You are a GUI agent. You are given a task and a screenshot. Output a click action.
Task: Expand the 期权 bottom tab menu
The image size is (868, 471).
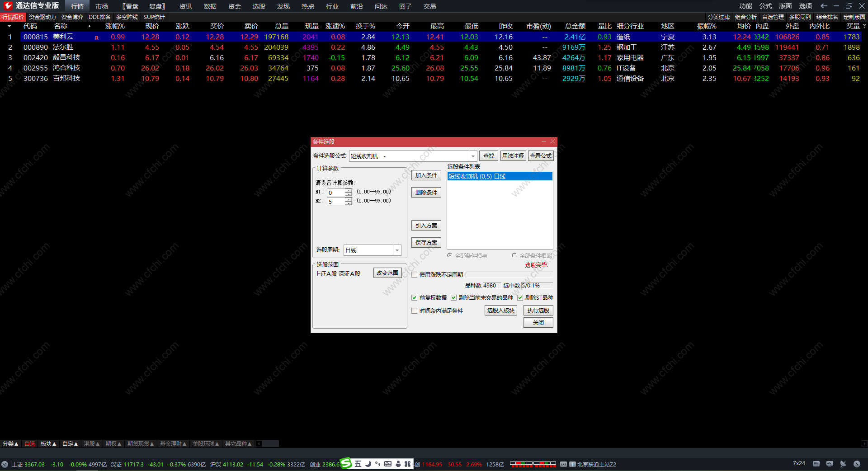tap(113, 444)
